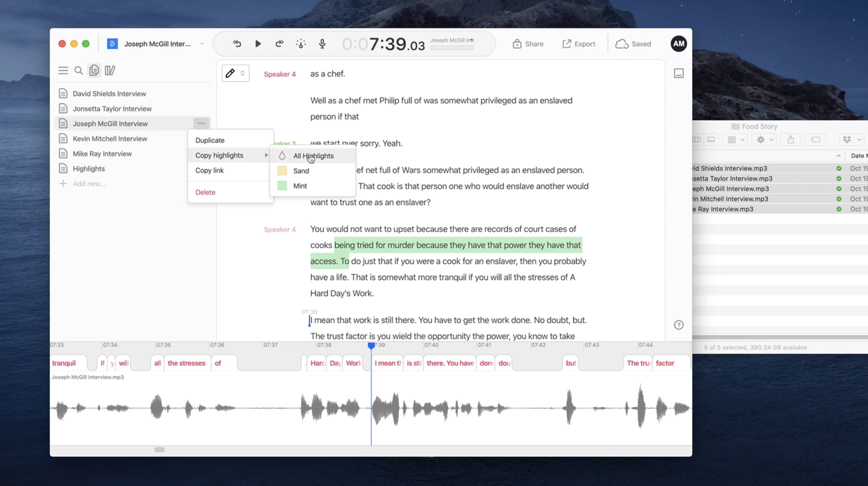This screenshot has width=868, height=486.
Task: Click the Export button
Action: [579, 43]
